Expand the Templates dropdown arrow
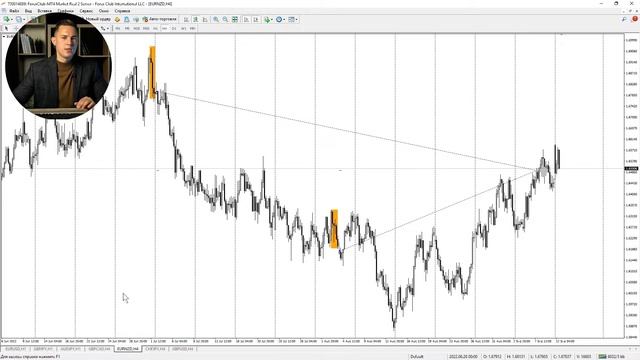 tap(297, 19)
